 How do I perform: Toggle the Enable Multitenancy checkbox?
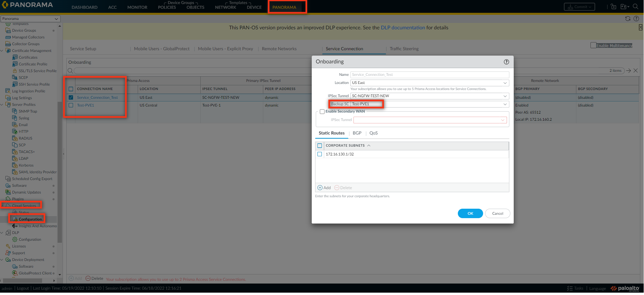[x=593, y=45]
